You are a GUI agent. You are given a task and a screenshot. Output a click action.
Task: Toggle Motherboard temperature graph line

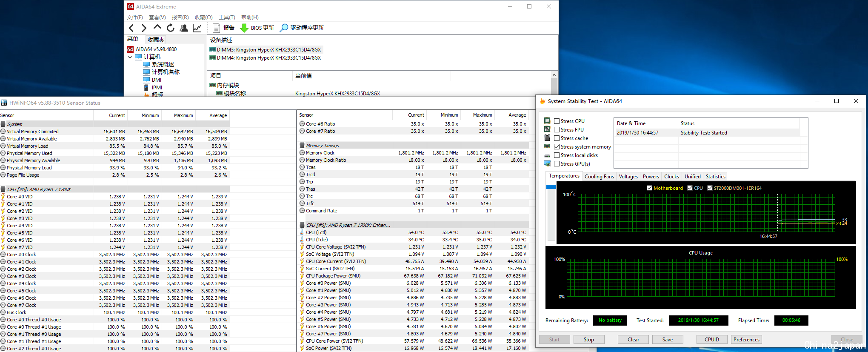[649, 188]
